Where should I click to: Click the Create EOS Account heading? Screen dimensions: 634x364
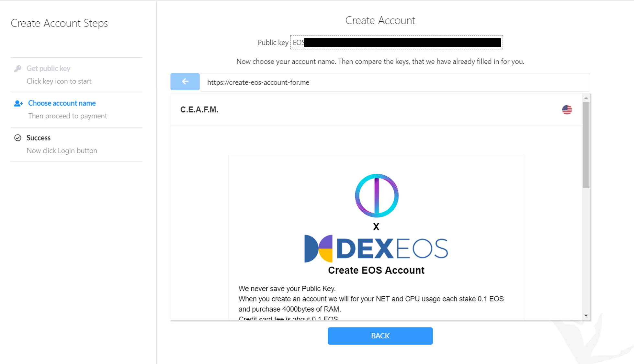pos(376,270)
